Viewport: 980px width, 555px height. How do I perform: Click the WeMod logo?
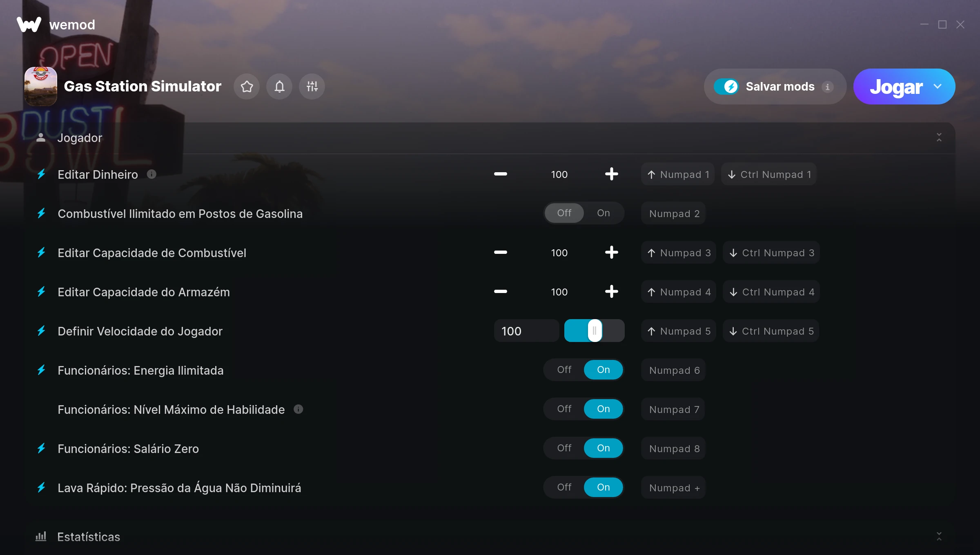pyautogui.click(x=29, y=24)
